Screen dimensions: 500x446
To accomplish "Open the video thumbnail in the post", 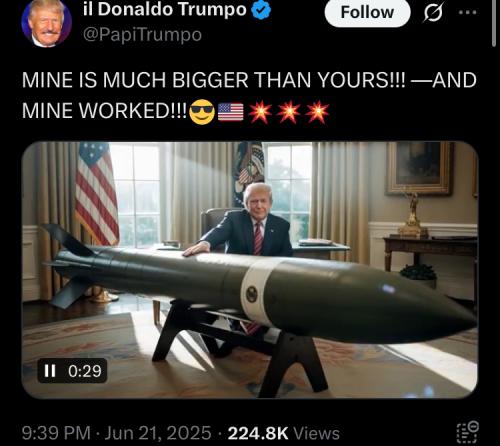I will (x=250, y=270).
